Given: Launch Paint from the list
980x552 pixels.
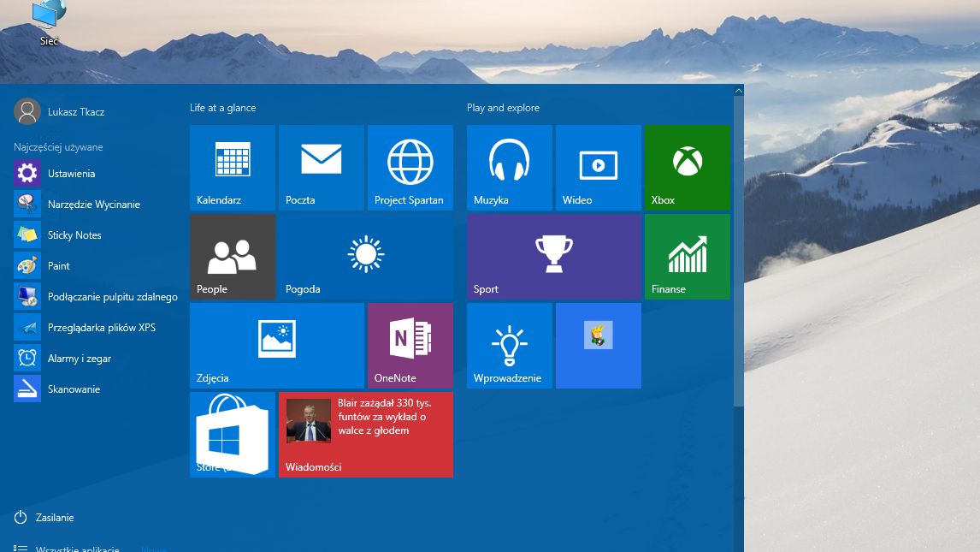Looking at the screenshot, I should pyautogui.click(x=96, y=265).
